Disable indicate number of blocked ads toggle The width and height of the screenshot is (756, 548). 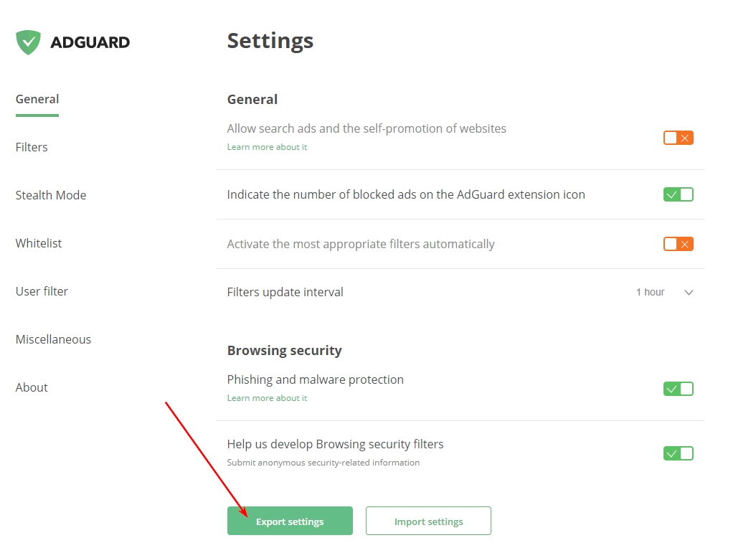pyautogui.click(x=678, y=194)
